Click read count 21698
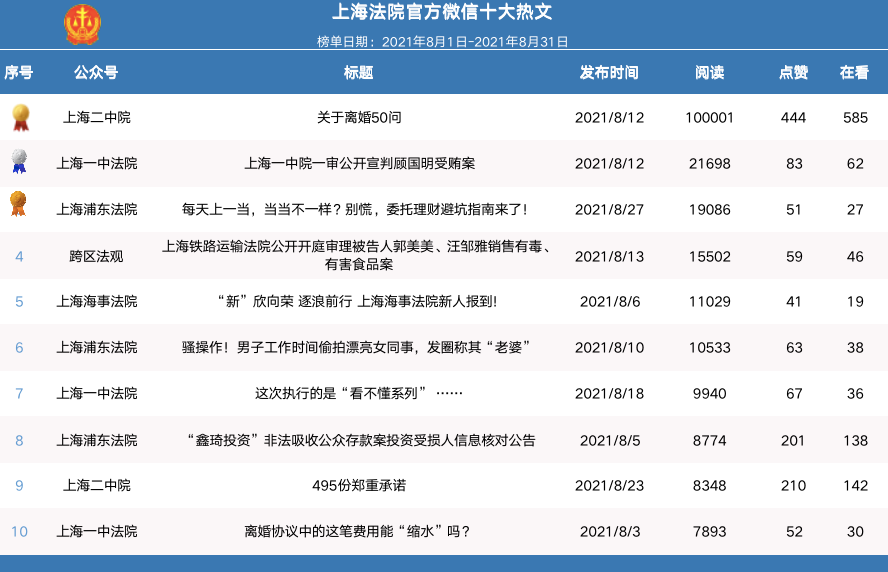Image resolution: width=888 pixels, height=572 pixels. [x=710, y=164]
